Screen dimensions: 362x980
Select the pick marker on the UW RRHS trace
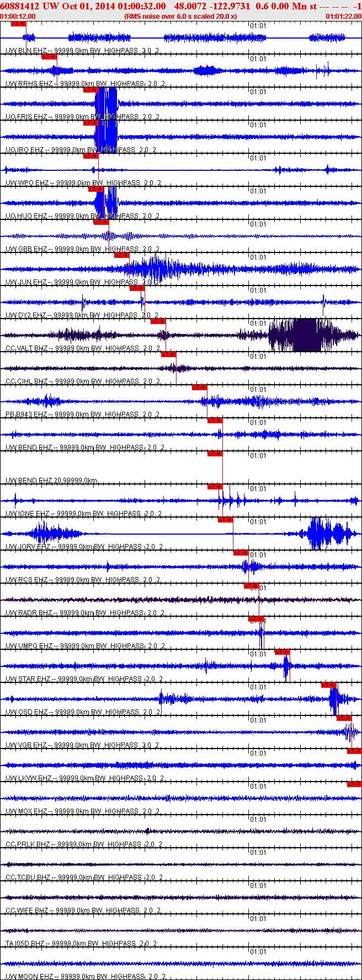pyautogui.click(x=50, y=57)
